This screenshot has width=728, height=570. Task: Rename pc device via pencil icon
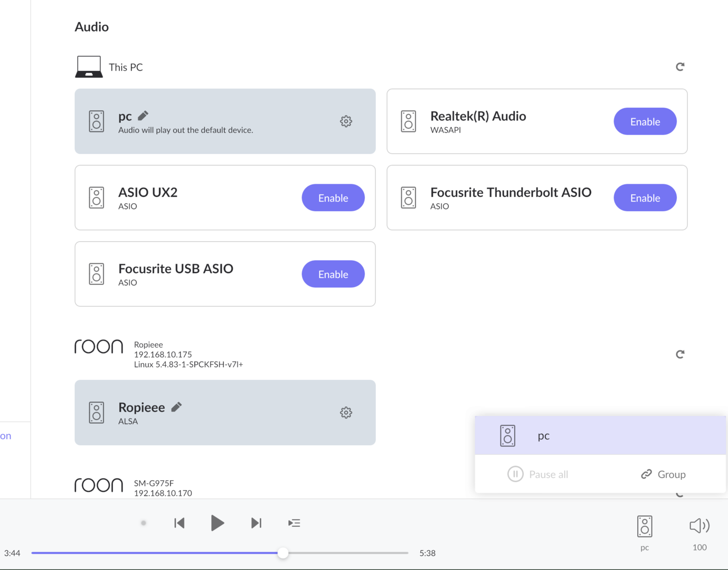tap(143, 116)
